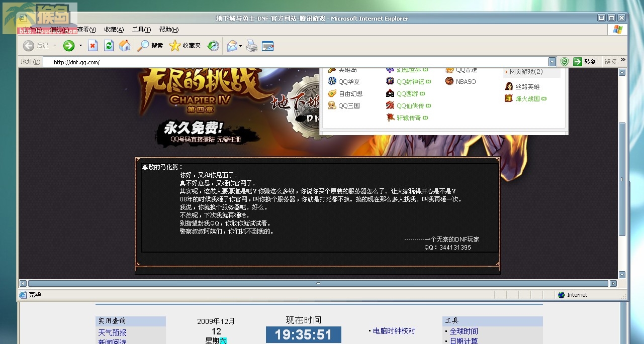Click the Edit page toolbar icon

pos(267,46)
